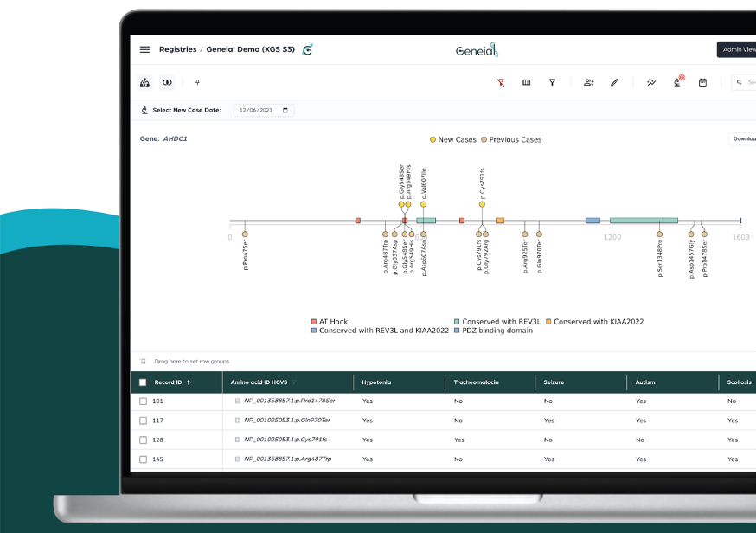This screenshot has width=756, height=533.
Task: Click the add user icon
Action: pos(589,82)
